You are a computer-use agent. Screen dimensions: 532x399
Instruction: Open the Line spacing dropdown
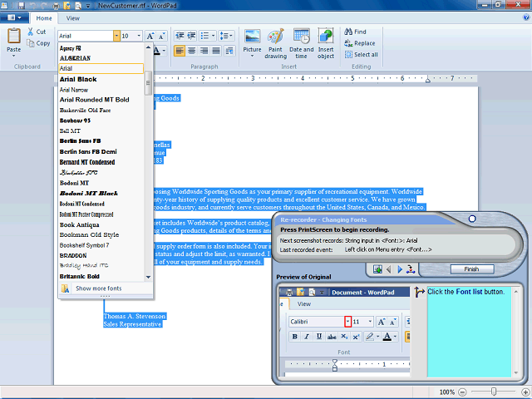[x=226, y=36]
